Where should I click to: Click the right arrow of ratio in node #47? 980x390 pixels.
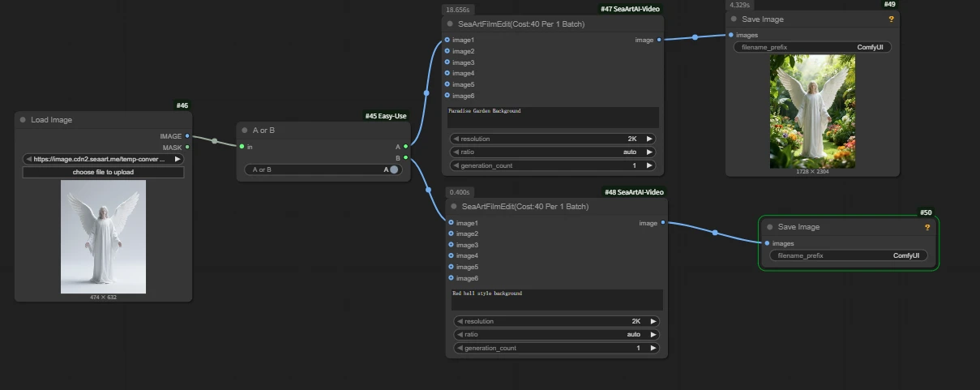tap(648, 152)
